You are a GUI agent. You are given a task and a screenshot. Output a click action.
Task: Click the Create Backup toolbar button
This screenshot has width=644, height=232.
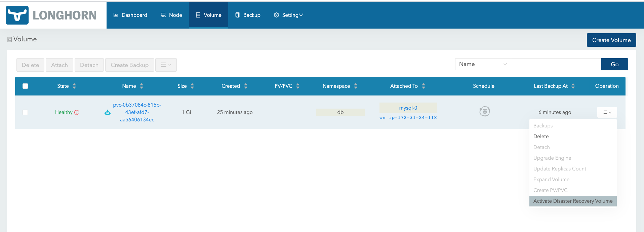coord(130,65)
